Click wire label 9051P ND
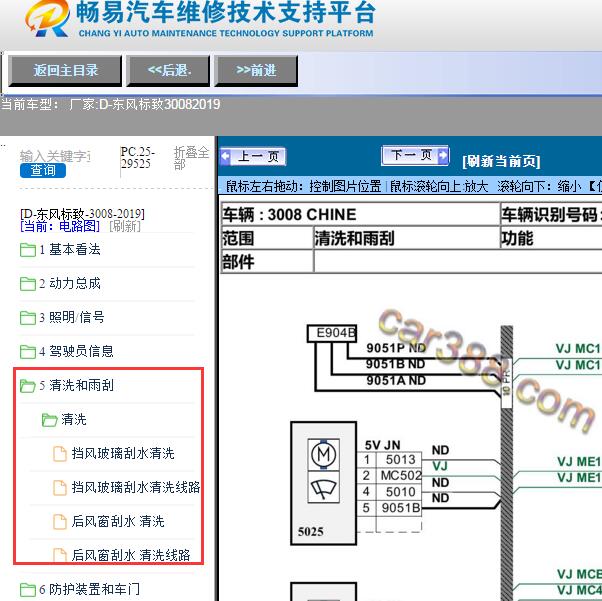The image size is (602, 601). (x=396, y=348)
